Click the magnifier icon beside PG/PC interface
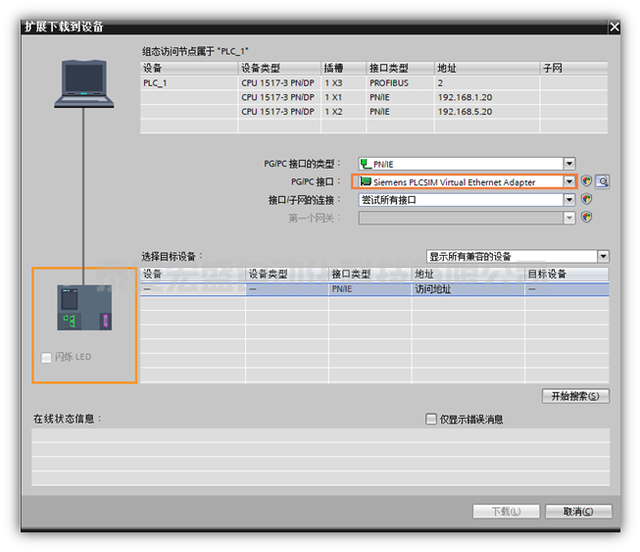The width and height of the screenshot is (640, 552). 602,182
